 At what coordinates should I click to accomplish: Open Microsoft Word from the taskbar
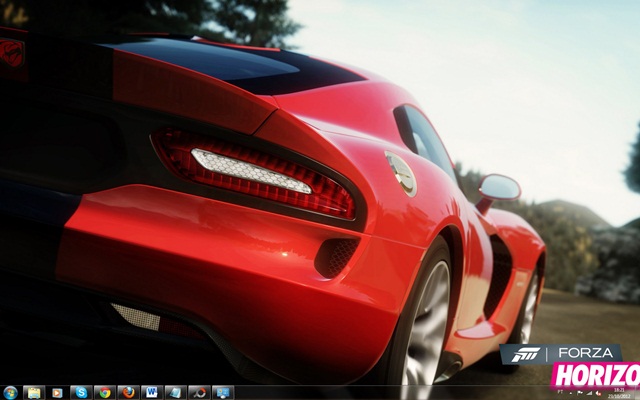[x=152, y=393]
